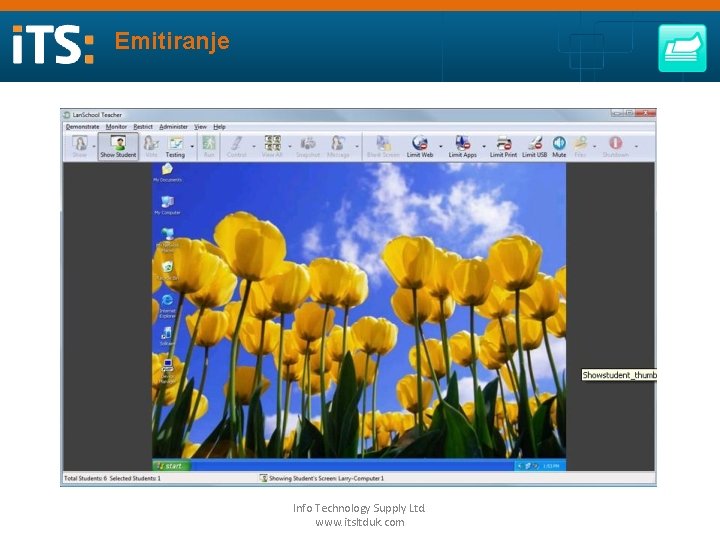Enable Limit Web restriction
The width and height of the screenshot is (720, 540).
[420, 147]
